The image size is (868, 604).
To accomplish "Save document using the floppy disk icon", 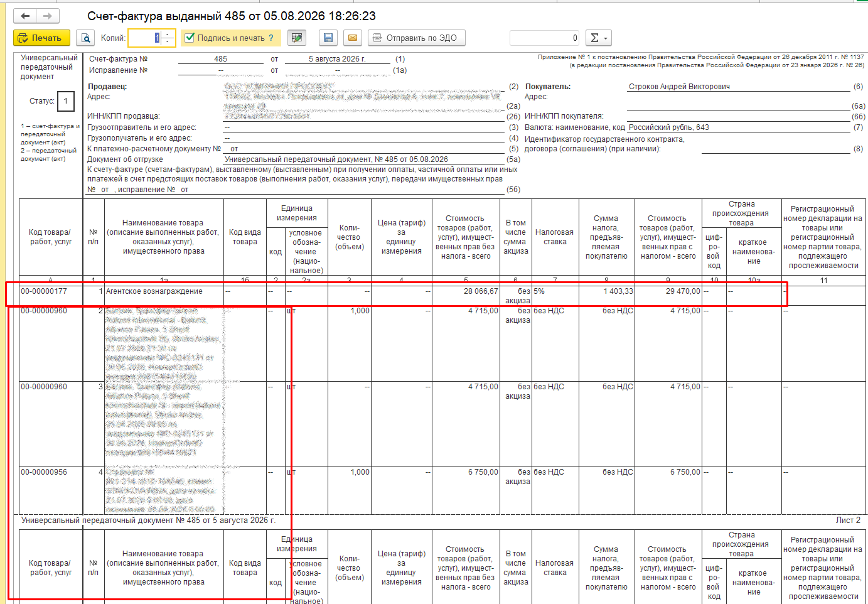I will 328,38.
